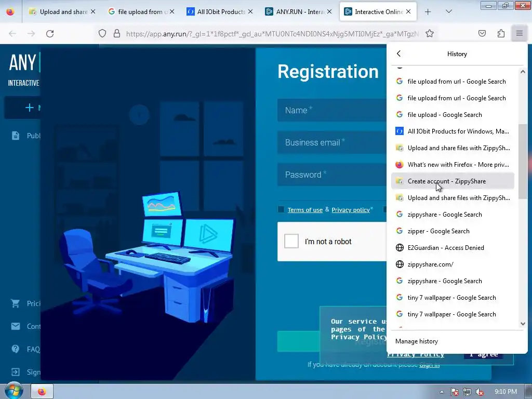Open 'All IObit Products for Windows' history entry
This screenshot has width=532, height=399.
point(453,131)
